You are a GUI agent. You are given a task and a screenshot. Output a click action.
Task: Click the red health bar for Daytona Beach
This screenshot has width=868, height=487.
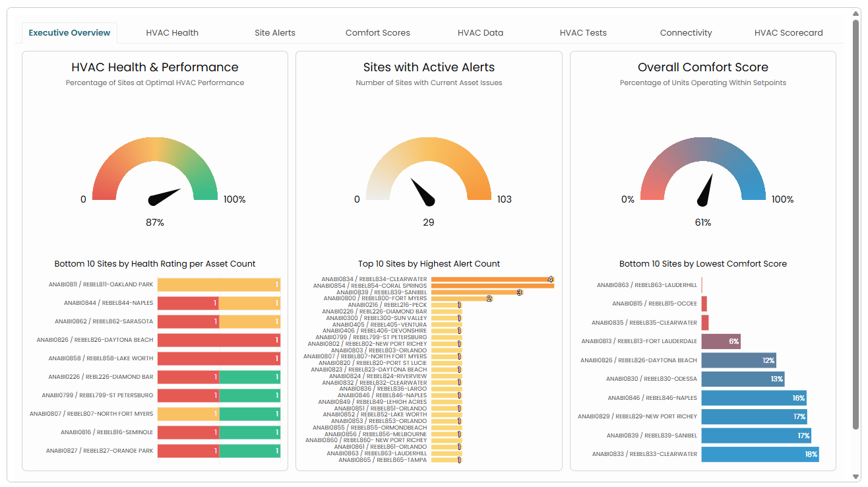(x=219, y=340)
